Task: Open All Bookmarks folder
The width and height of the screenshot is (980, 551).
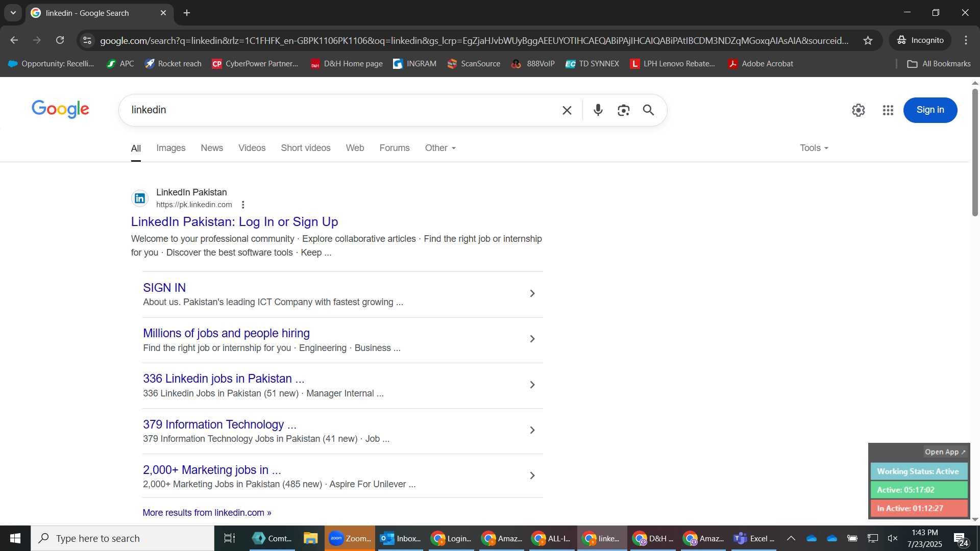Action: point(939,64)
